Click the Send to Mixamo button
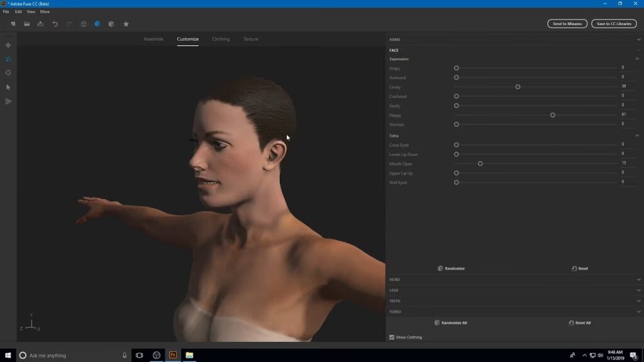Image resolution: width=644 pixels, height=362 pixels. coord(567,24)
